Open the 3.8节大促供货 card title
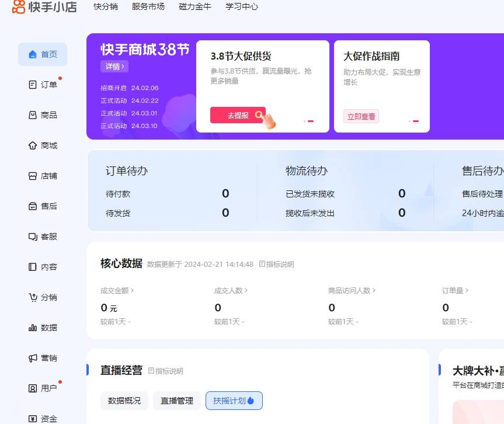This screenshot has width=504, height=424. tap(241, 56)
